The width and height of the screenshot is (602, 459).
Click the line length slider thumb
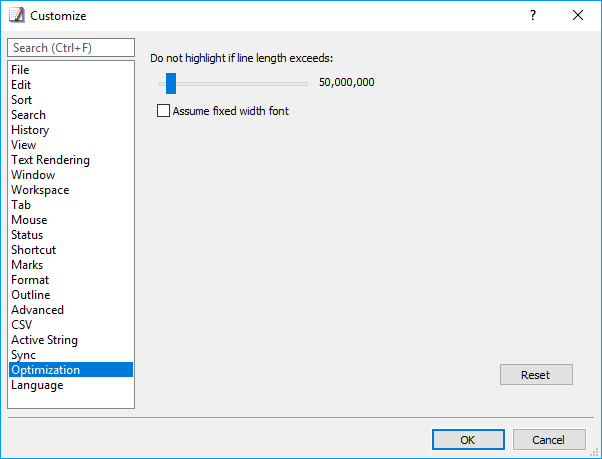pos(171,83)
